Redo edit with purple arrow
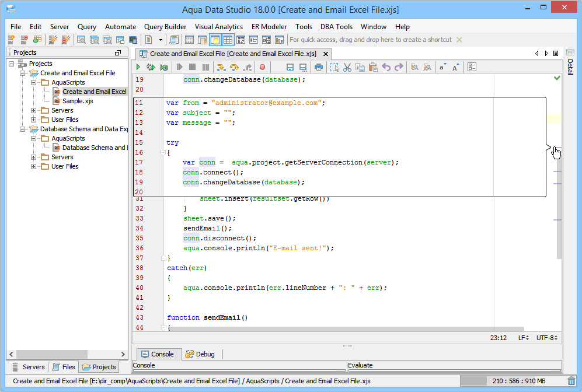The width and height of the screenshot is (582, 392). tap(399, 67)
